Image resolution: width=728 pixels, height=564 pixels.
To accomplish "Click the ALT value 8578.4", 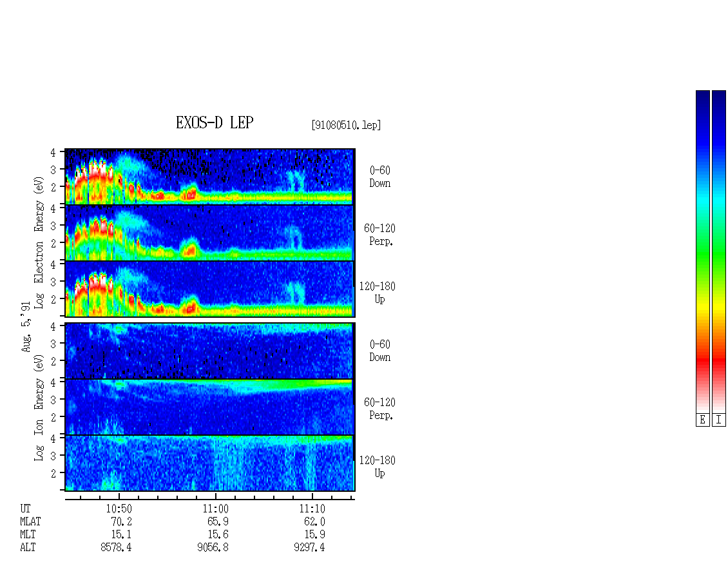I will [116, 547].
